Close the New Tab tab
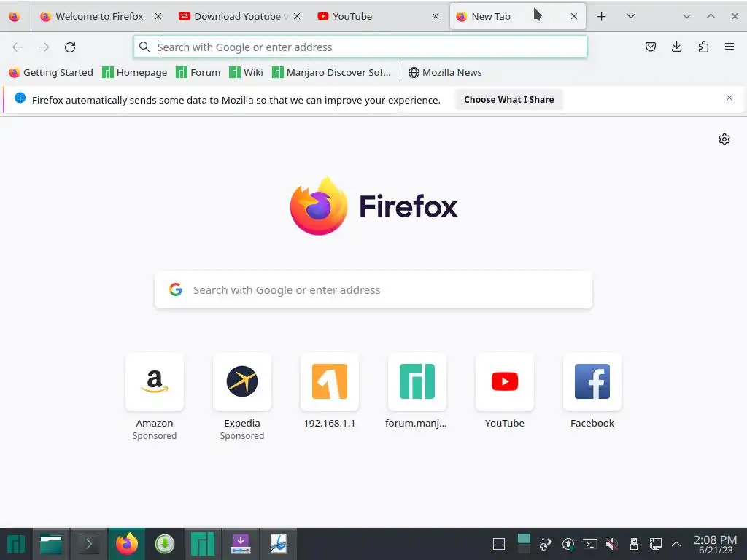This screenshot has width=747, height=560. click(574, 16)
